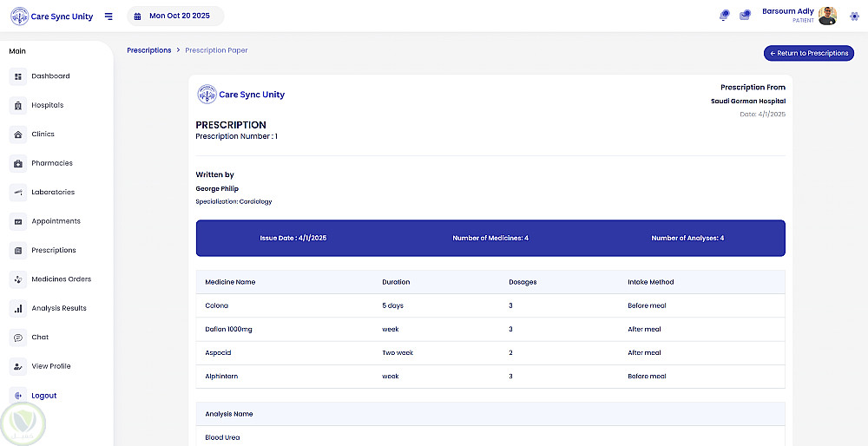Image resolution: width=868 pixels, height=446 pixels.
Task: Click the Analysis Results chart icon
Action: [18, 309]
